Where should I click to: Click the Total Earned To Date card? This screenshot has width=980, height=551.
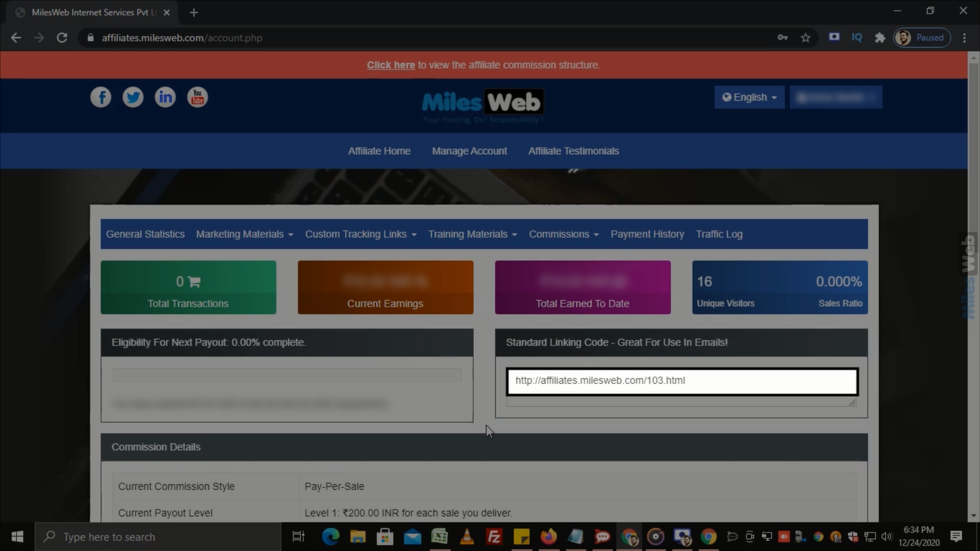[x=583, y=287]
